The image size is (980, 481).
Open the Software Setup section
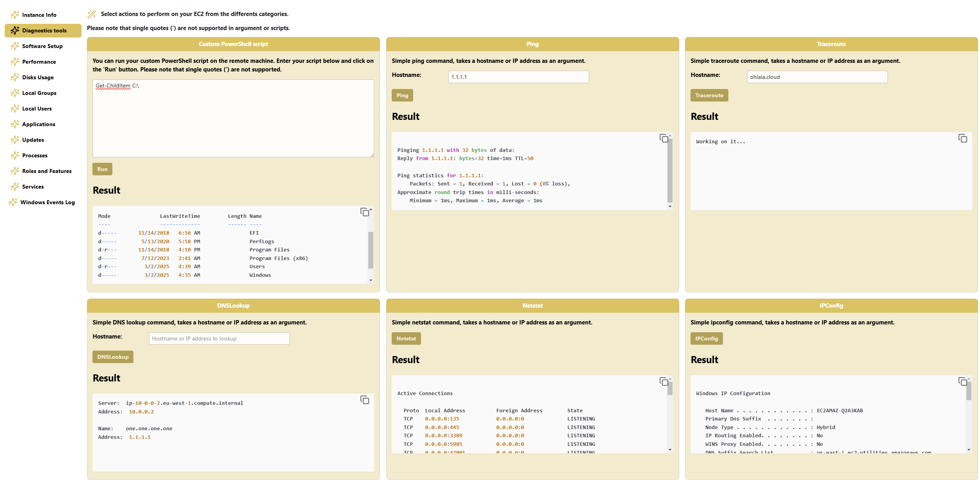pos(43,46)
